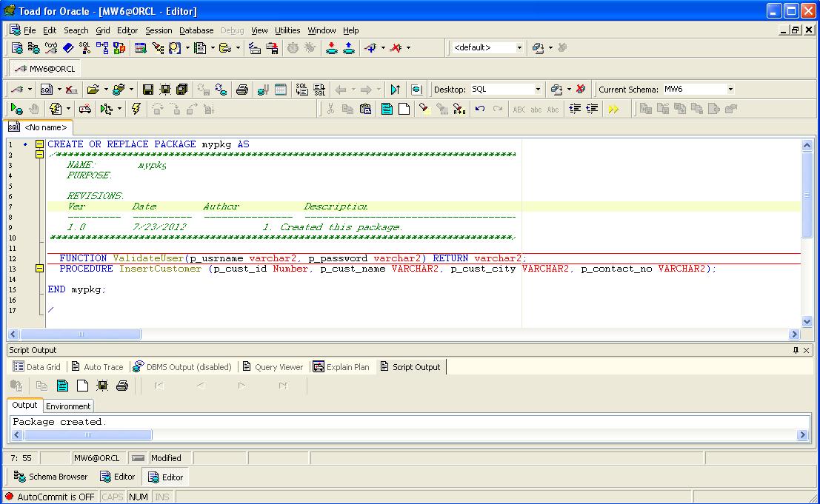Open the Desktop SQL dropdown
The height and width of the screenshot is (504, 820).
coord(539,89)
